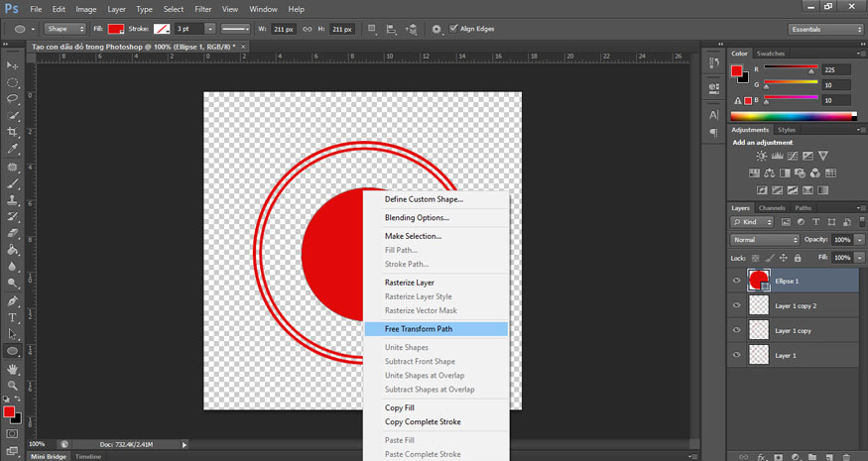Viewport: 868px width, 461px height.
Task: Click the Brightness/Contrast adjustment icon
Action: coord(761,156)
